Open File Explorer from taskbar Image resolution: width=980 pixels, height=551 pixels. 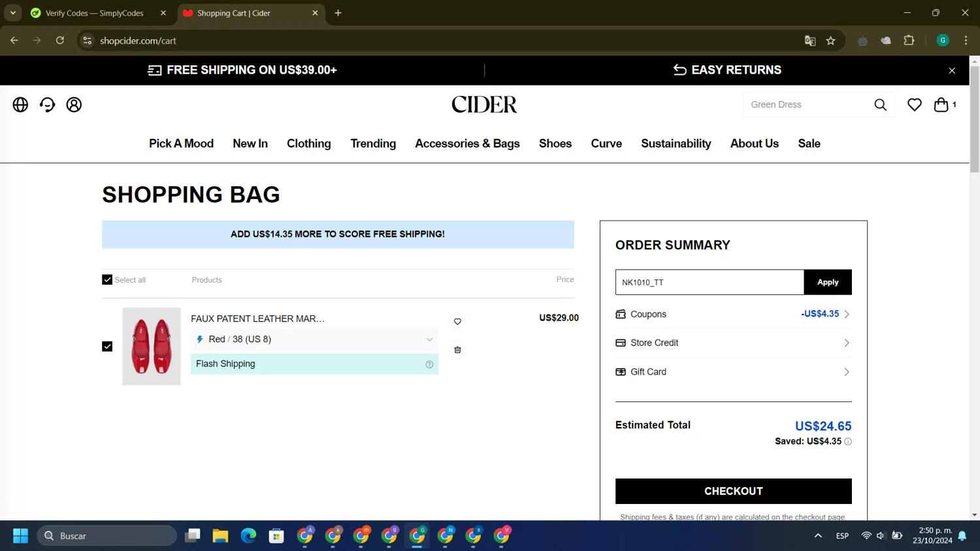pos(220,536)
